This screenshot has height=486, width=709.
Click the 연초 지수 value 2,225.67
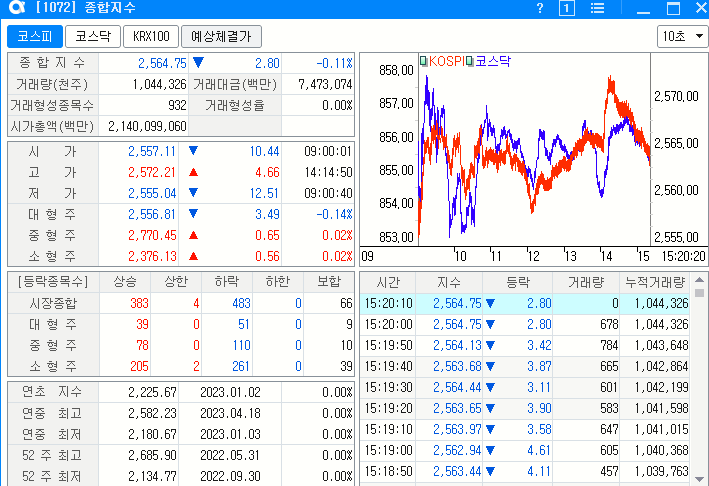[x=152, y=392]
